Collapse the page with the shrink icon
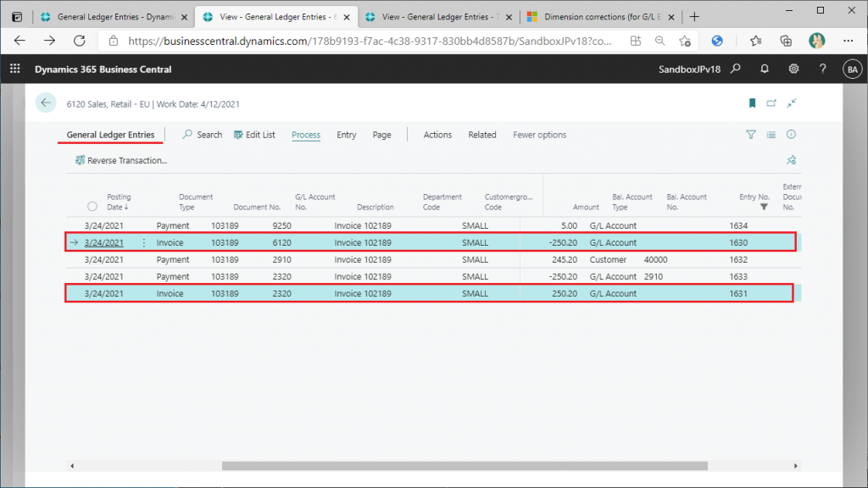 [792, 103]
